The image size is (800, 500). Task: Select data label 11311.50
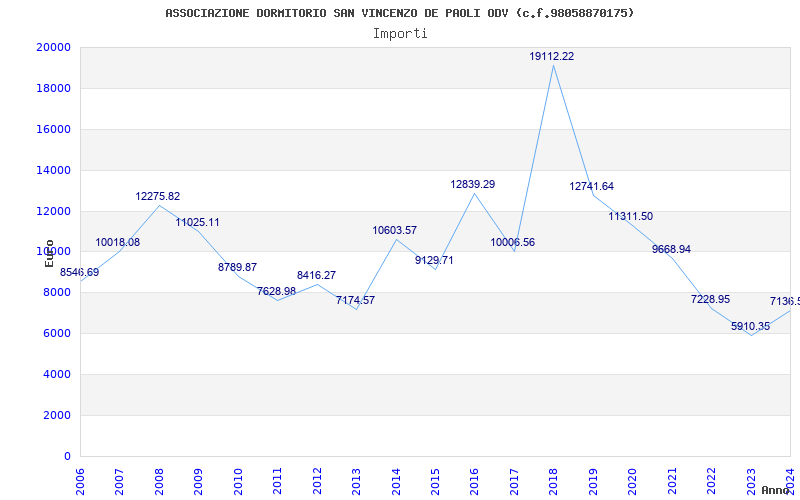coord(631,217)
